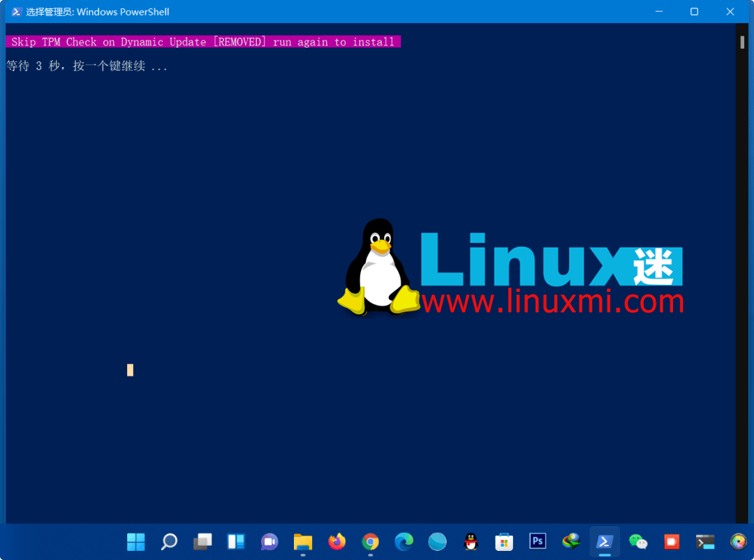Open the colorful wheel icon on the taskbar
This screenshot has height=560, width=754.
tap(739, 542)
